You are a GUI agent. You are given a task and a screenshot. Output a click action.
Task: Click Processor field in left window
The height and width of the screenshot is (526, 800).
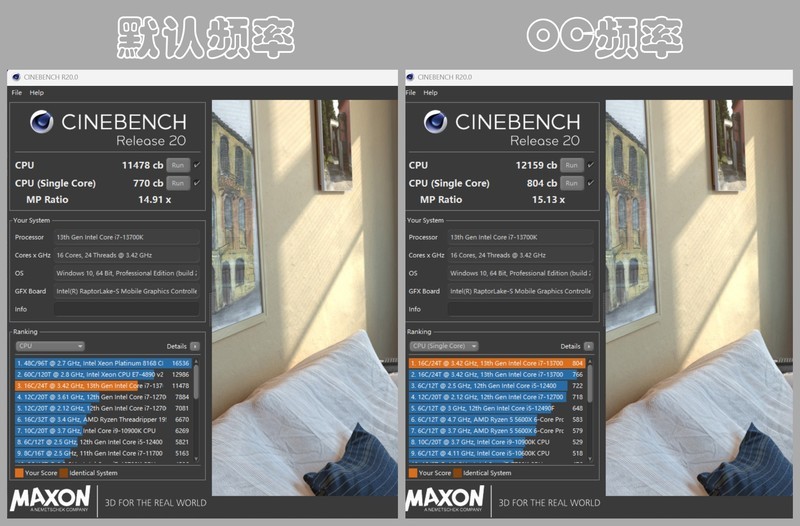(x=126, y=237)
